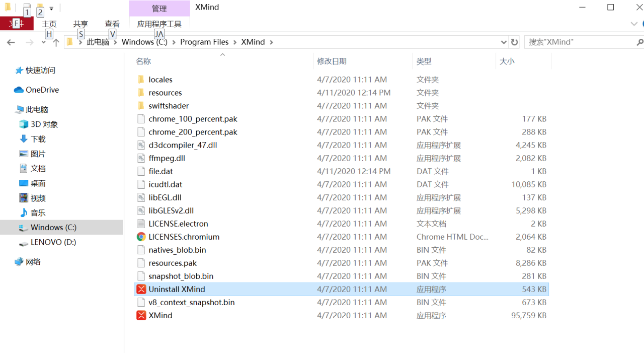This screenshot has height=353, width=644.
Task: Click the 下载 download arrow icon
Action: click(24, 139)
